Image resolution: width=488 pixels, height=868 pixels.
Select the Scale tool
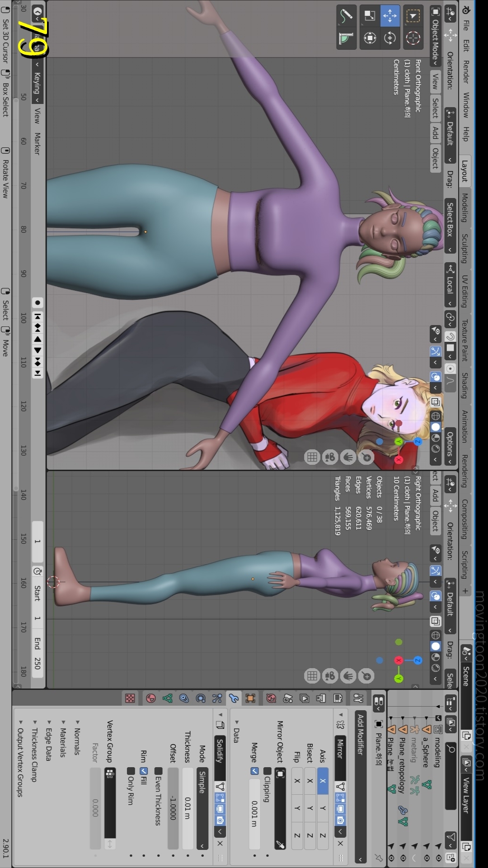[x=370, y=16]
